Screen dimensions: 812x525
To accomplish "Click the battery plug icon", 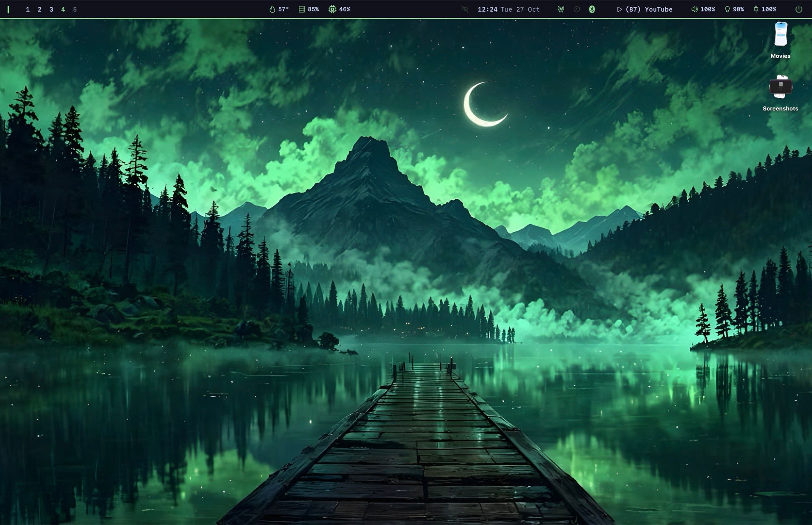I will coord(756,9).
